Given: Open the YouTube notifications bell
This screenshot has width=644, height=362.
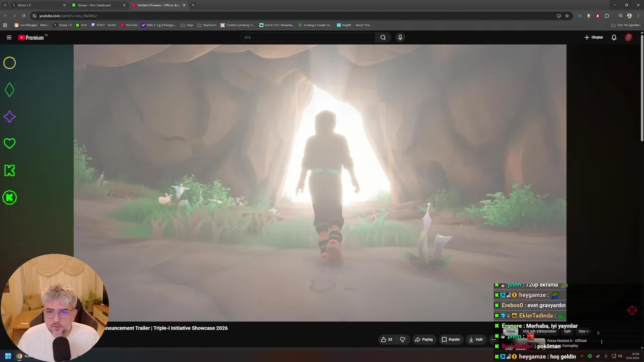Looking at the screenshot, I should 614,37.
